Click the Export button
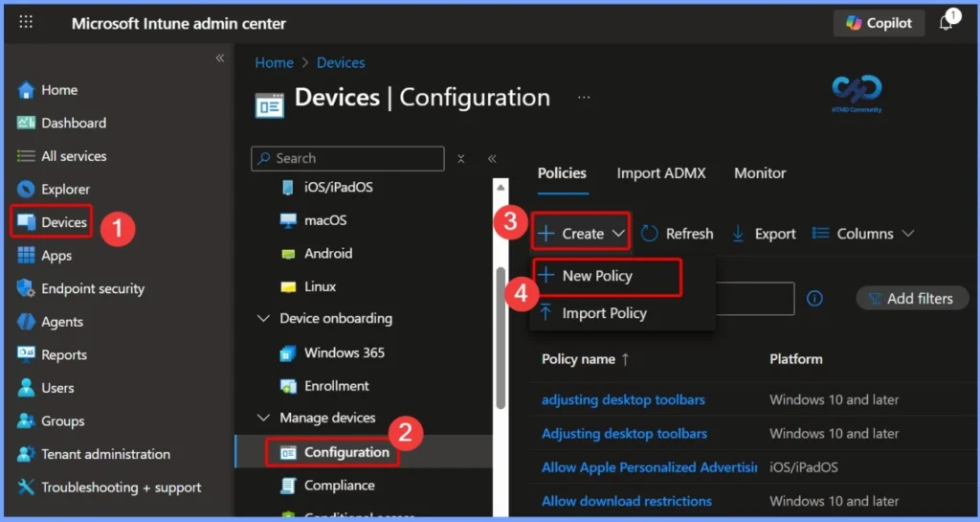980x522 pixels. coord(764,233)
